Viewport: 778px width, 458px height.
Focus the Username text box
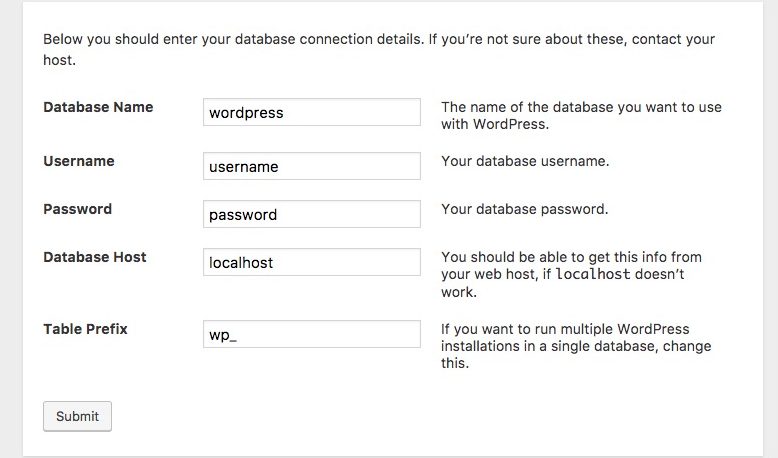pos(311,166)
